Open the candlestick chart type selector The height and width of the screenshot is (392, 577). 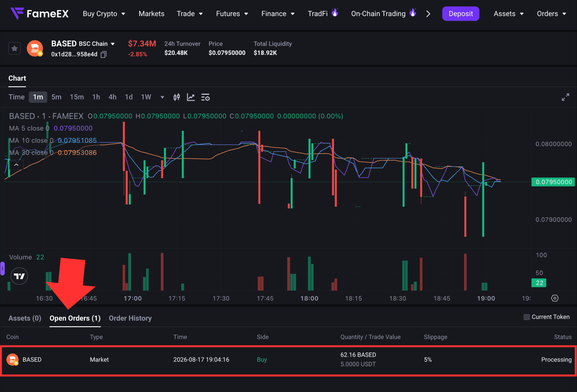[177, 97]
